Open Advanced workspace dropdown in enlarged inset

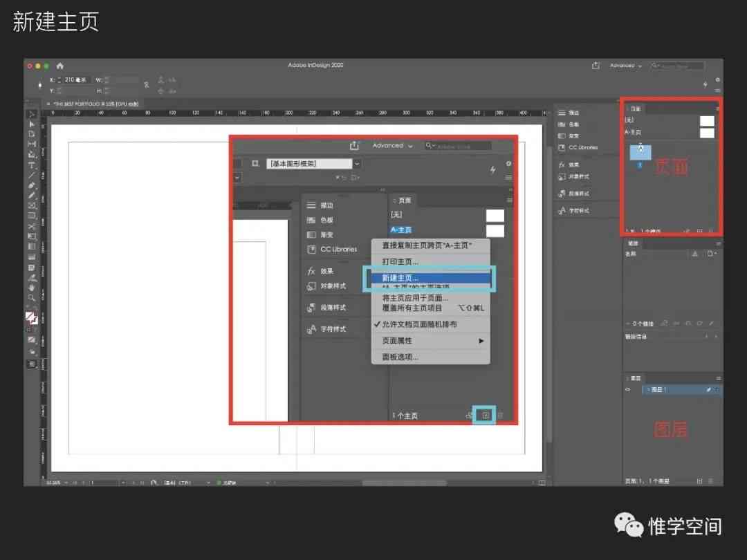point(392,146)
